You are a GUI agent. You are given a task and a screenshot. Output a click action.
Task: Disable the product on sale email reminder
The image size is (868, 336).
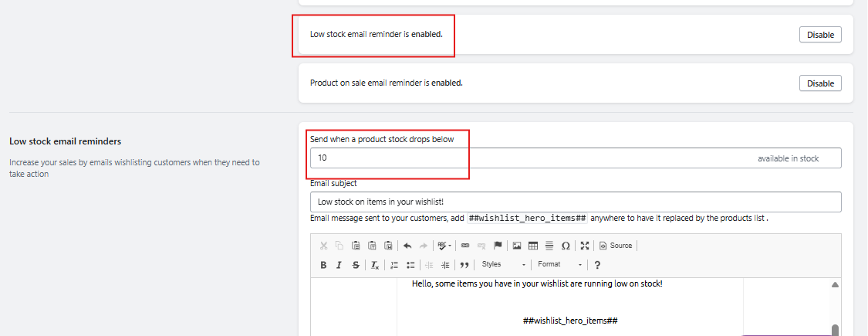(820, 83)
